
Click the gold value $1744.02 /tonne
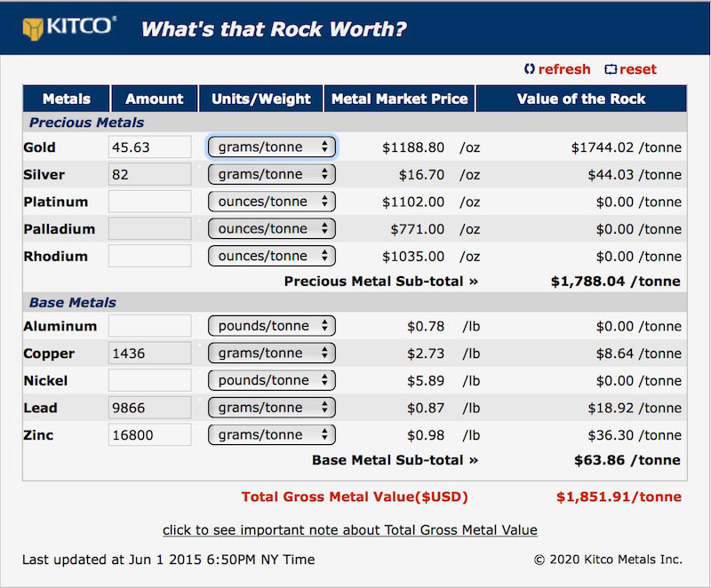(x=627, y=147)
